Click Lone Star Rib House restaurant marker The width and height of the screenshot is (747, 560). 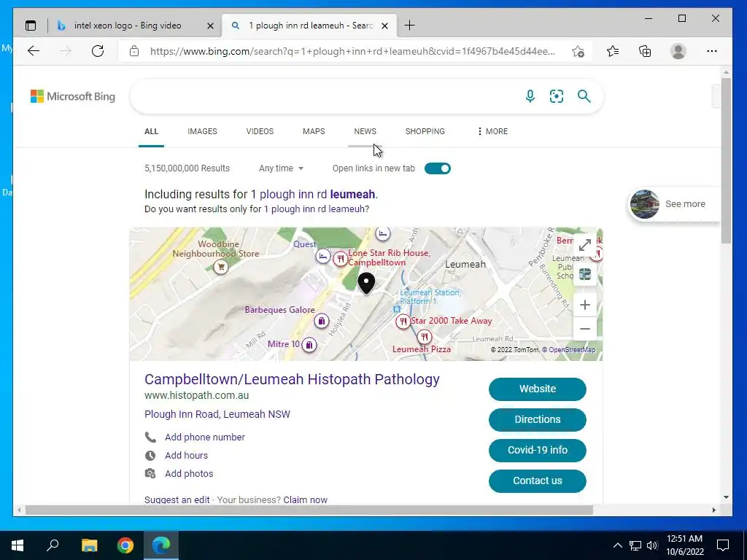340,259
